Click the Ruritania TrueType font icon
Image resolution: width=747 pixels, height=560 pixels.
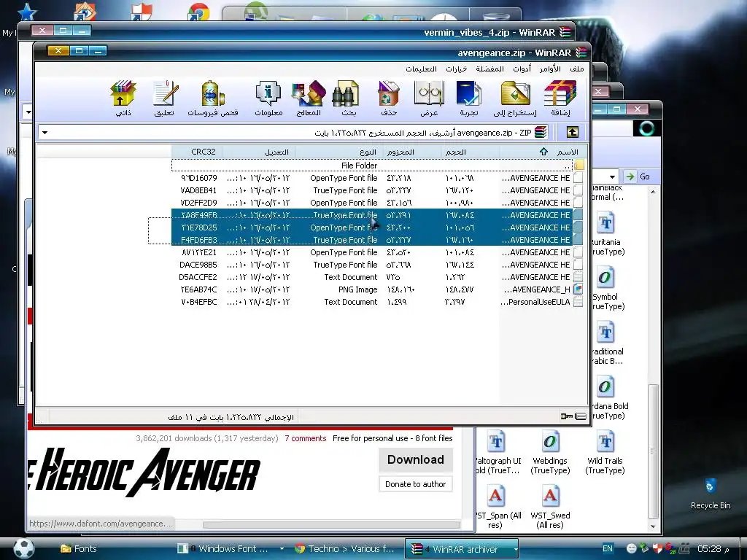click(605, 223)
